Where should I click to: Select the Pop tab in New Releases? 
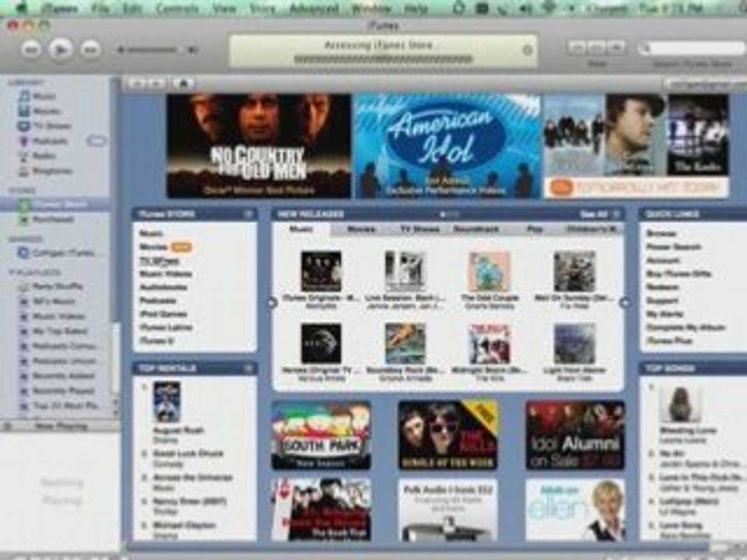[x=535, y=229]
